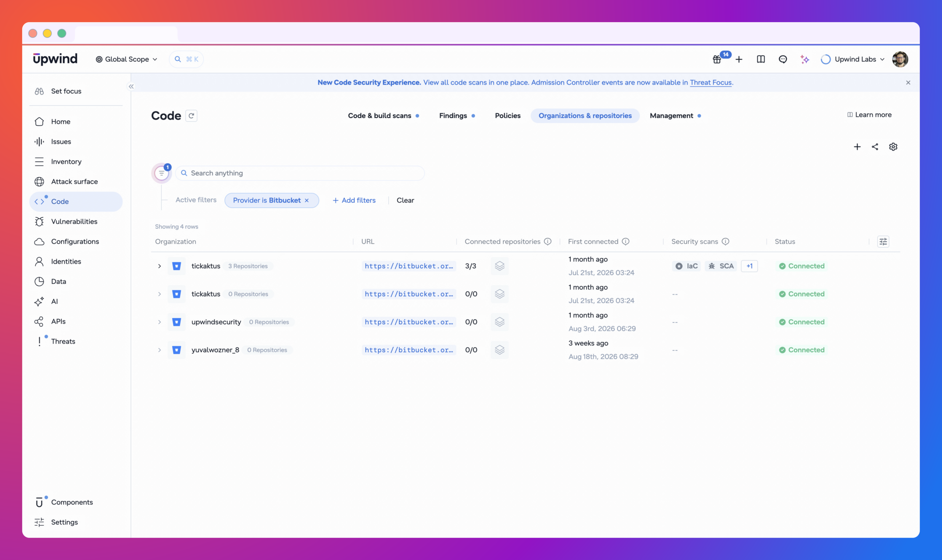The height and width of the screenshot is (560, 942).
Task: Click the IaC scan badge for tickaktus
Action: coord(687,266)
